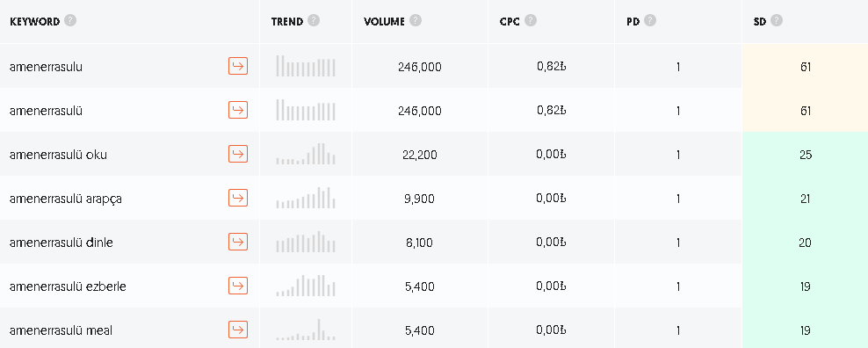
Task: Click arrow icon for amenerrasulü dinle
Action: pyautogui.click(x=238, y=242)
